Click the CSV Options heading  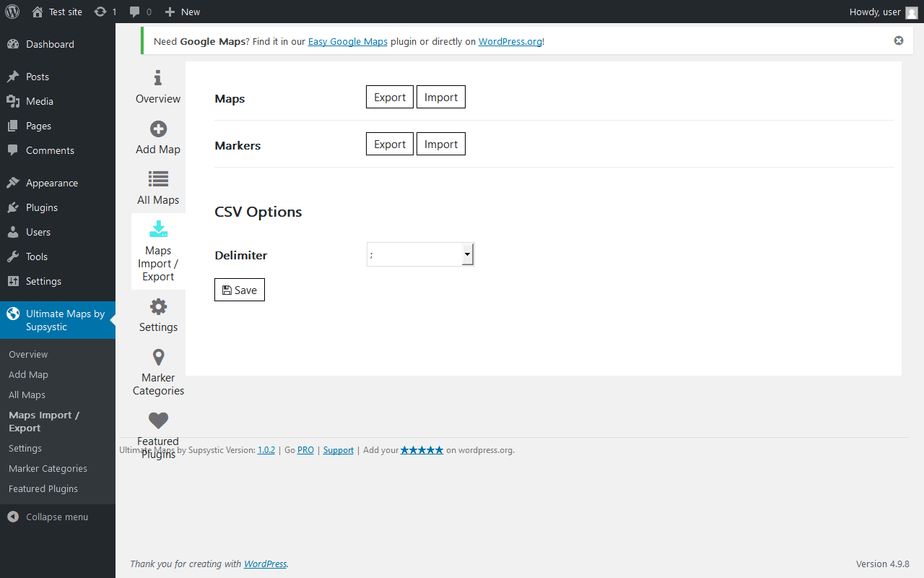tap(258, 212)
